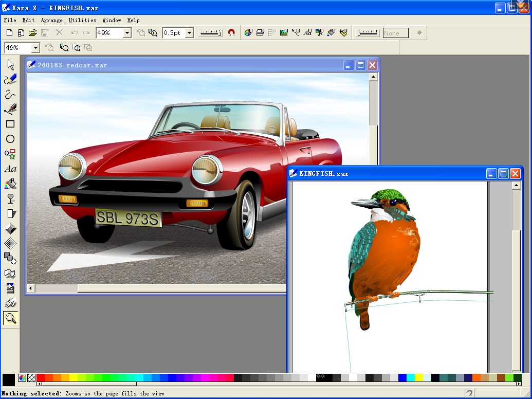Pick the yellow colour swatch

[74, 377]
